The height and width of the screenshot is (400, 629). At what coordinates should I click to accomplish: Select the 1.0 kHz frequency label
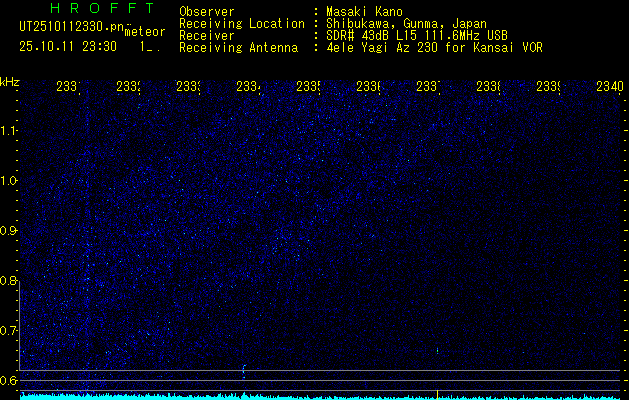(x=9, y=181)
